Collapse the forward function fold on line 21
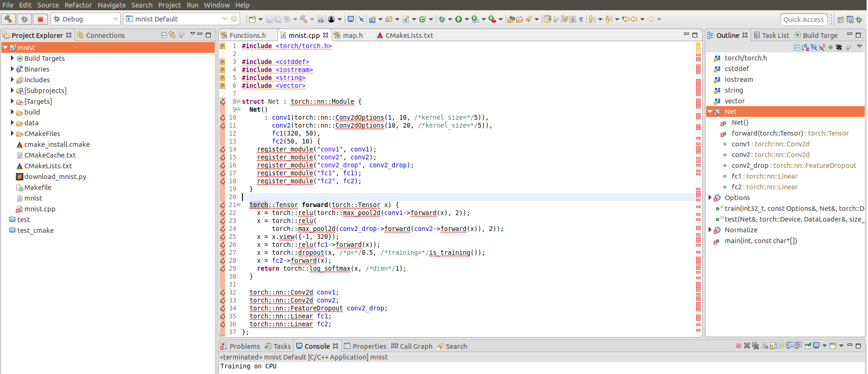868x374 pixels. click(238, 205)
